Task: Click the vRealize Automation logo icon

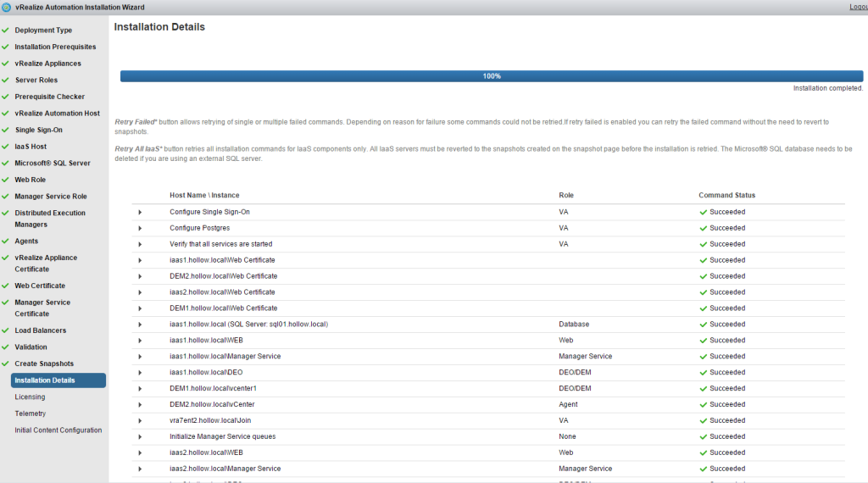Action: [x=6, y=7]
